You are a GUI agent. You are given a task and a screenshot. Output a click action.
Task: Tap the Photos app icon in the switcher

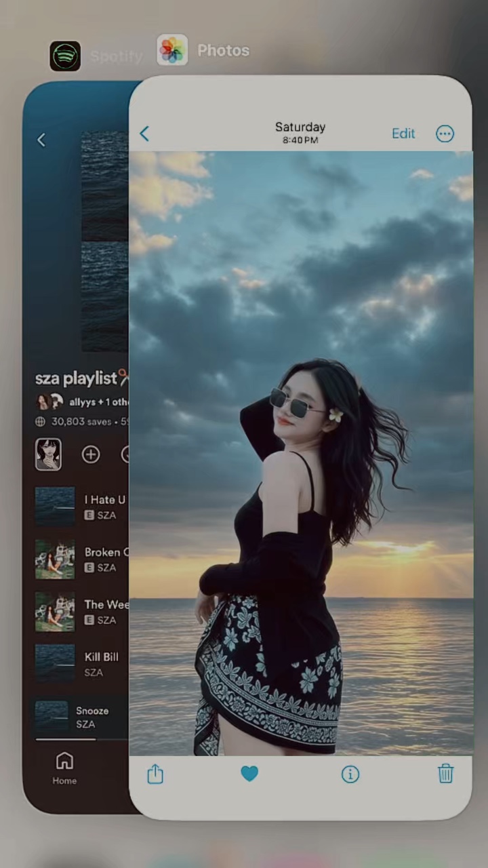[x=172, y=50]
